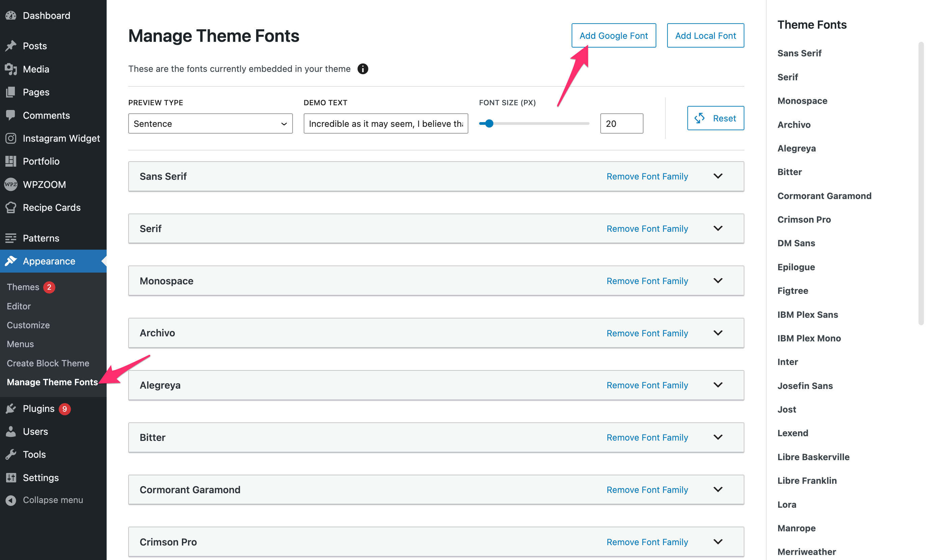Open Create Block Theme submenu item
932x560 pixels.
click(x=48, y=363)
